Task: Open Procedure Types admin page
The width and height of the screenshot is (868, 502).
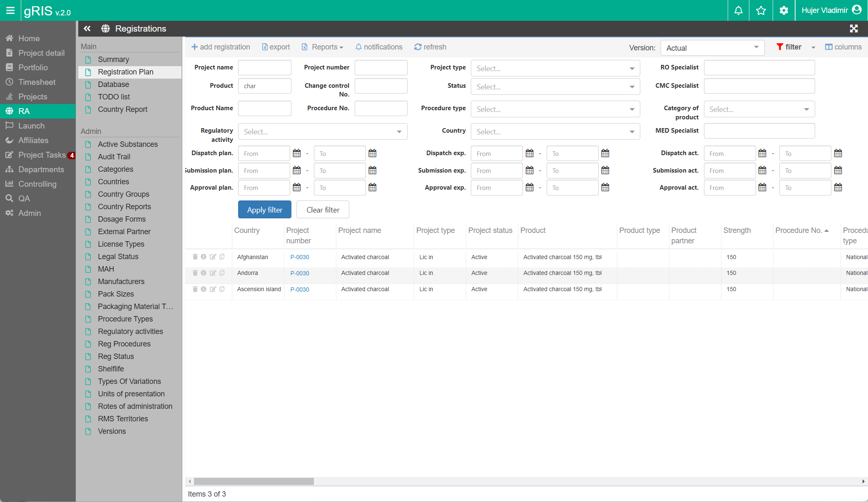Action: (x=125, y=319)
